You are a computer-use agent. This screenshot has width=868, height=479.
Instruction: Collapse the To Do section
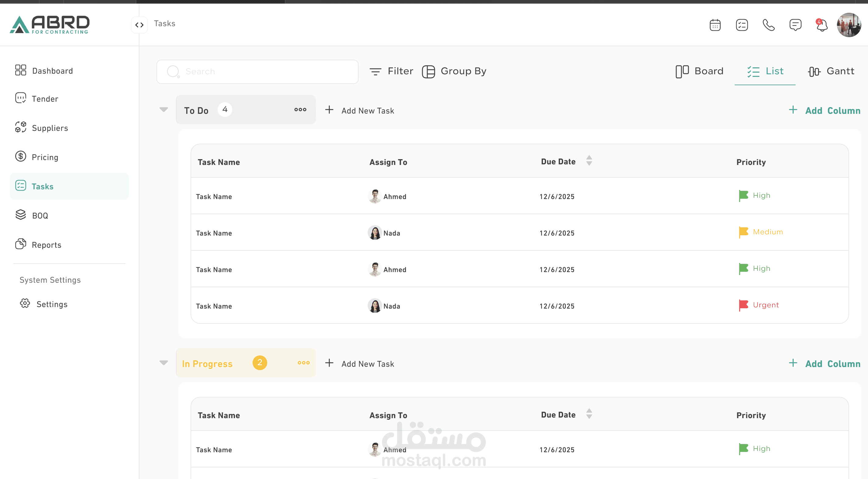tap(164, 110)
